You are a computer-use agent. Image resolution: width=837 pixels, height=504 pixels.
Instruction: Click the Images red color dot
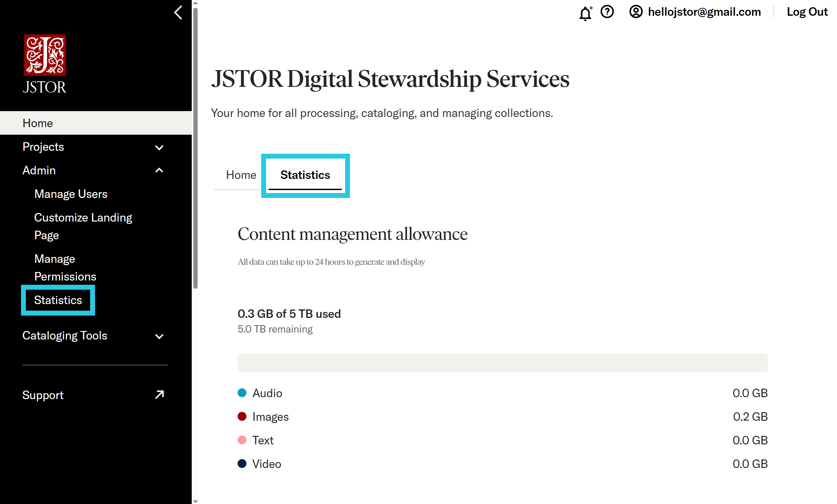tap(242, 417)
